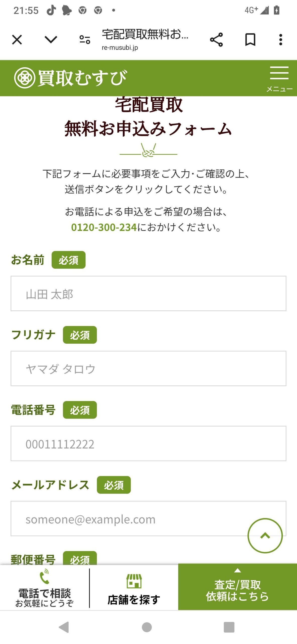Open the メニュー hamburger menu
Screen dimensions: 297x644
coord(279,78)
